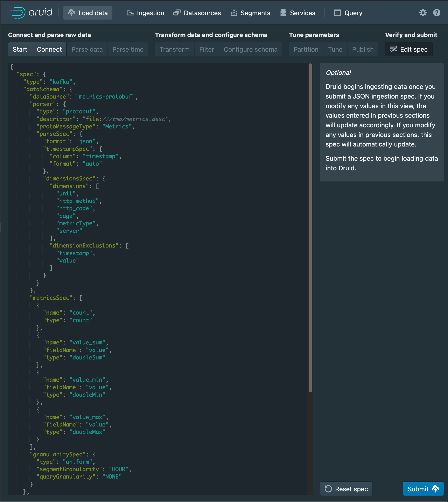Screen dimensions: 448x502
Task: Click the Reset spec circular arrow icon
Action: (x=328, y=489)
